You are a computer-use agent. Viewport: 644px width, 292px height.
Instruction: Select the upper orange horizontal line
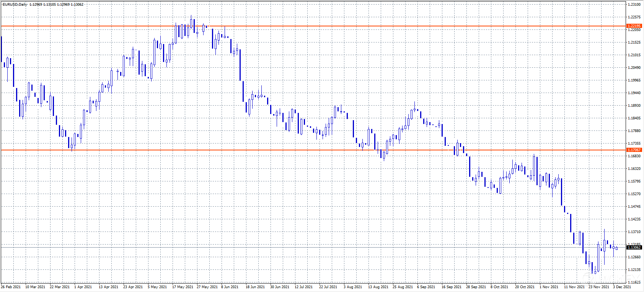pos(306,26)
